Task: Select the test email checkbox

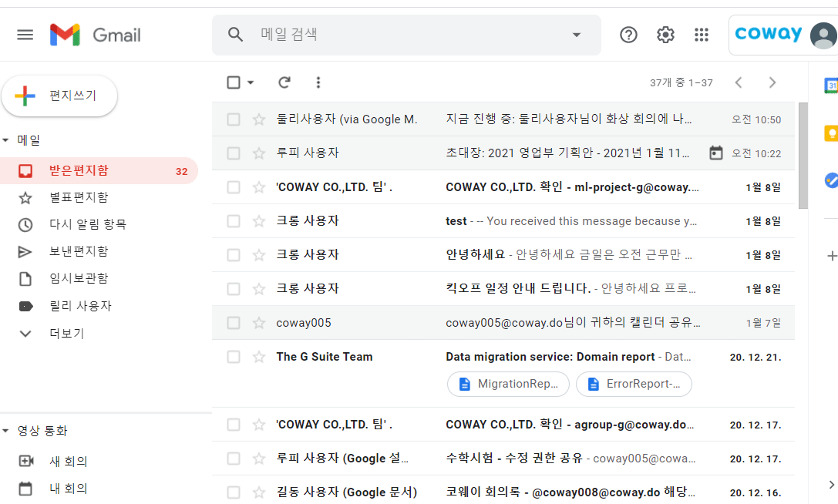Action: (234, 220)
